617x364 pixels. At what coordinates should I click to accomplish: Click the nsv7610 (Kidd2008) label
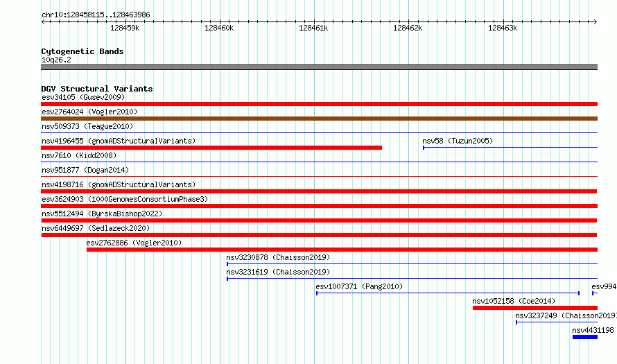coord(79,155)
